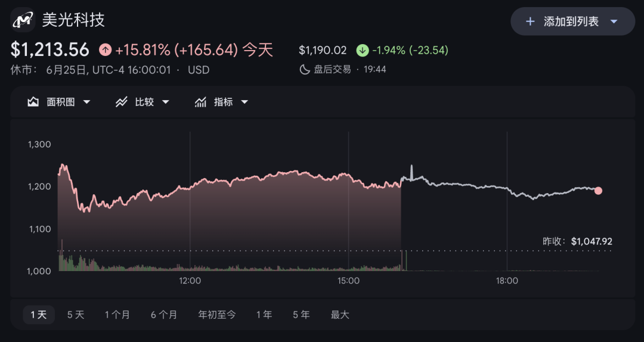
Task: Click the $1,190.02 after-hours price
Action: pos(323,51)
